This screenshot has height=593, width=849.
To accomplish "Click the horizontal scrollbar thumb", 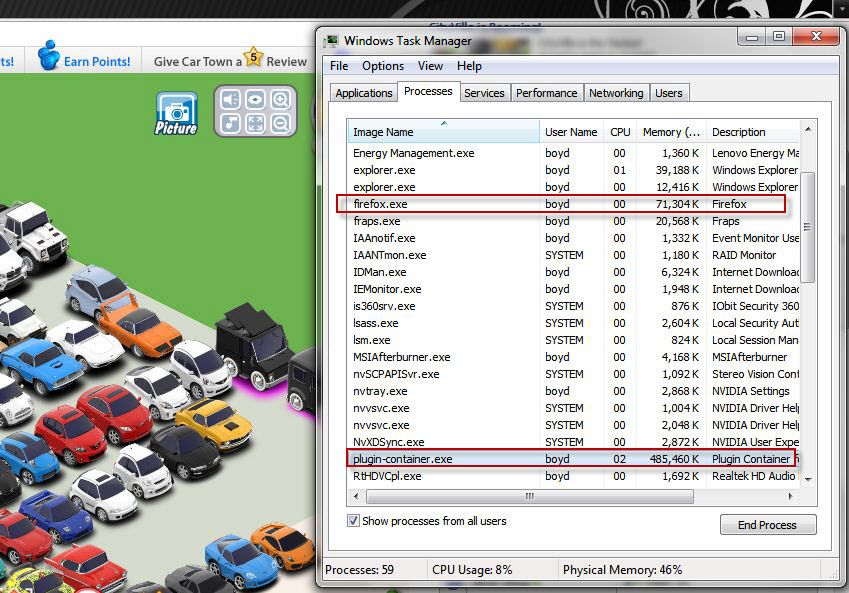I will [530, 496].
